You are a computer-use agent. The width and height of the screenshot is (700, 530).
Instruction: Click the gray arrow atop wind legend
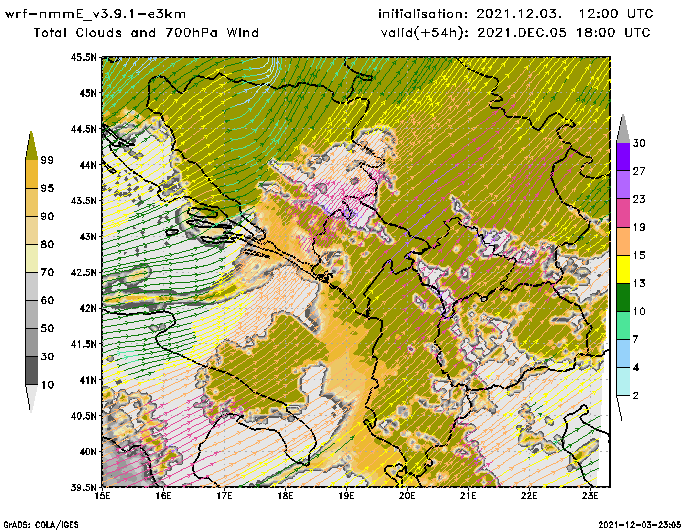pyautogui.click(x=623, y=129)
